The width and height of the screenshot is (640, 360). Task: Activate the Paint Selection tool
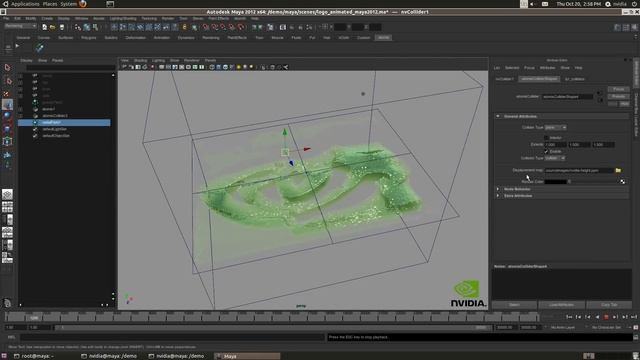(7, 93)
